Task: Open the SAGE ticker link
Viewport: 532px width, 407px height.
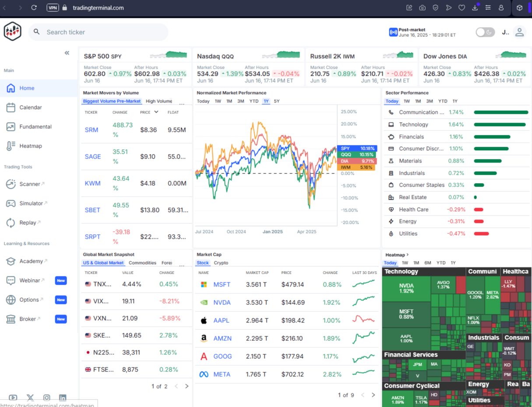Action: (x=93, y=156)
